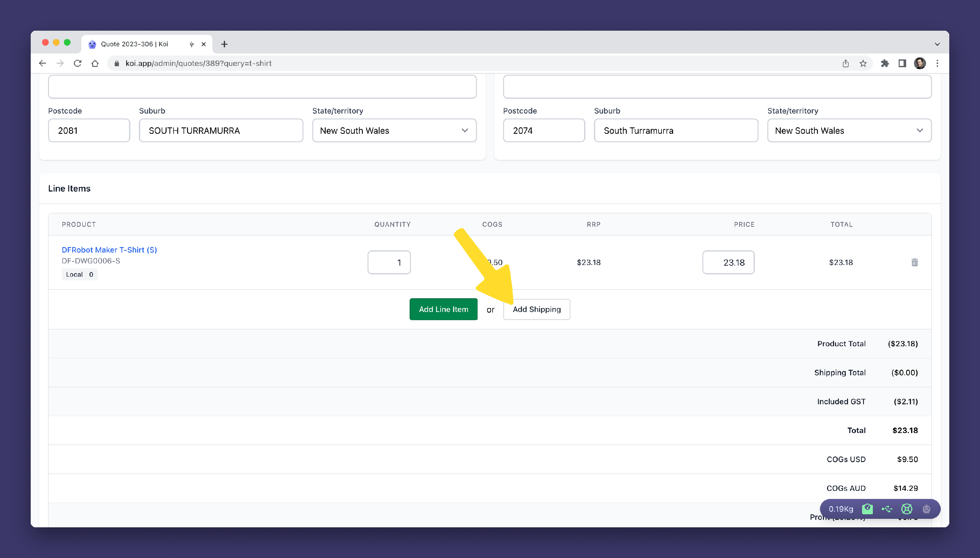
Task: Open the left State/territory dropdown
Action: click(394, 131)
